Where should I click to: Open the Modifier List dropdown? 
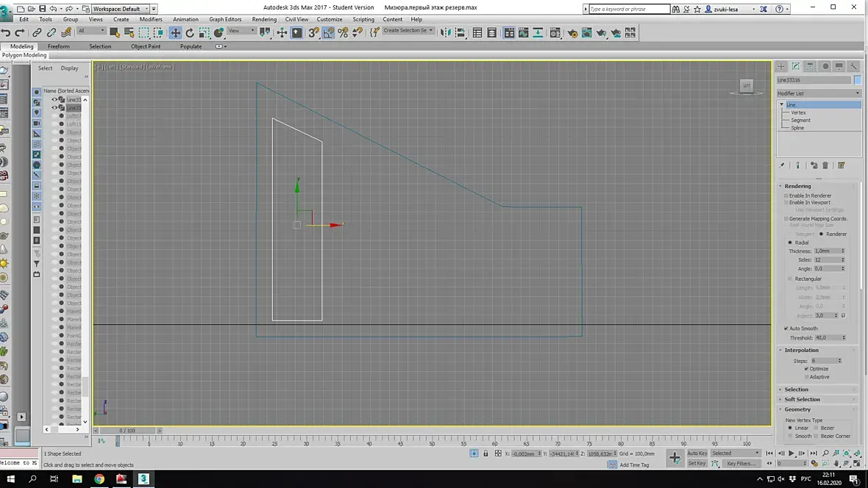point(818,93)
